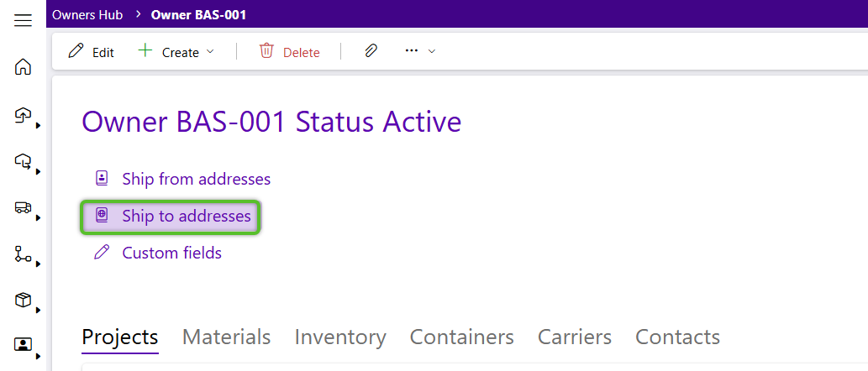Open the package box sidebar icon
Screen dimensions: 868x371
(23, 300)
